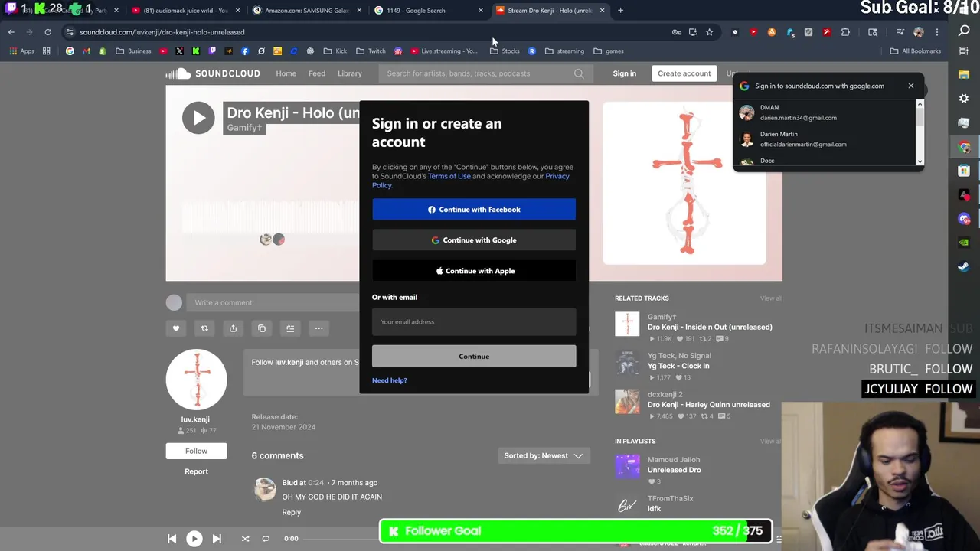Open related track Yg Teck - Clock In
Image resolution: width=980 pixels, height=551 pixels.
tap(678, 366)
